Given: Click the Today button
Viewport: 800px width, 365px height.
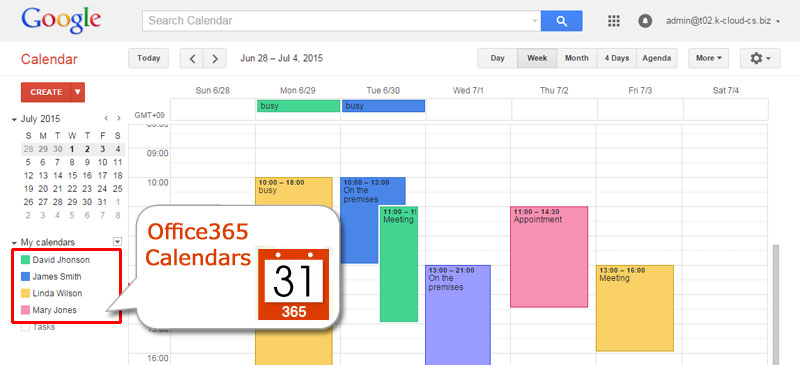Looking at the screenshot, I should (148, 58).
